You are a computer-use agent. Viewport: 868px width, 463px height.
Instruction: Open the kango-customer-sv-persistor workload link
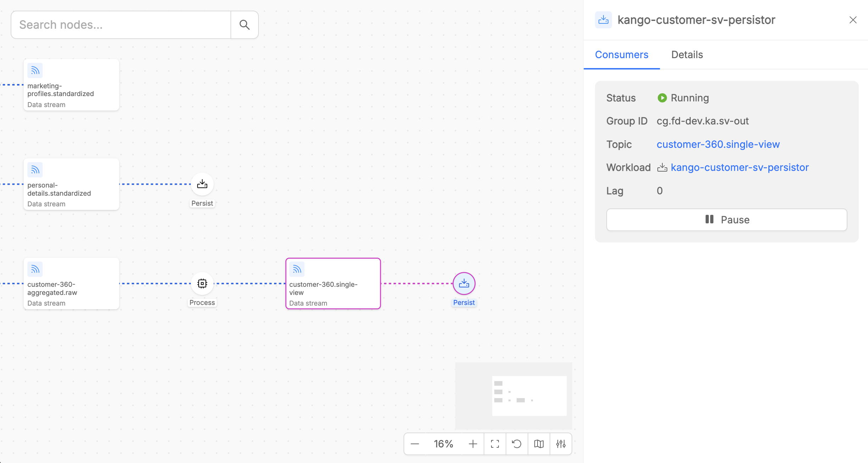740,167
